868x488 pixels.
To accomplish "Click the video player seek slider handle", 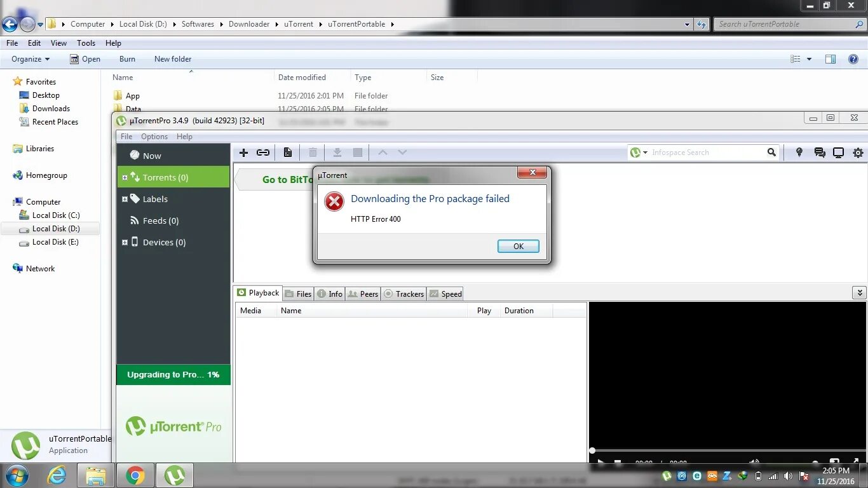I will [592, 451].
